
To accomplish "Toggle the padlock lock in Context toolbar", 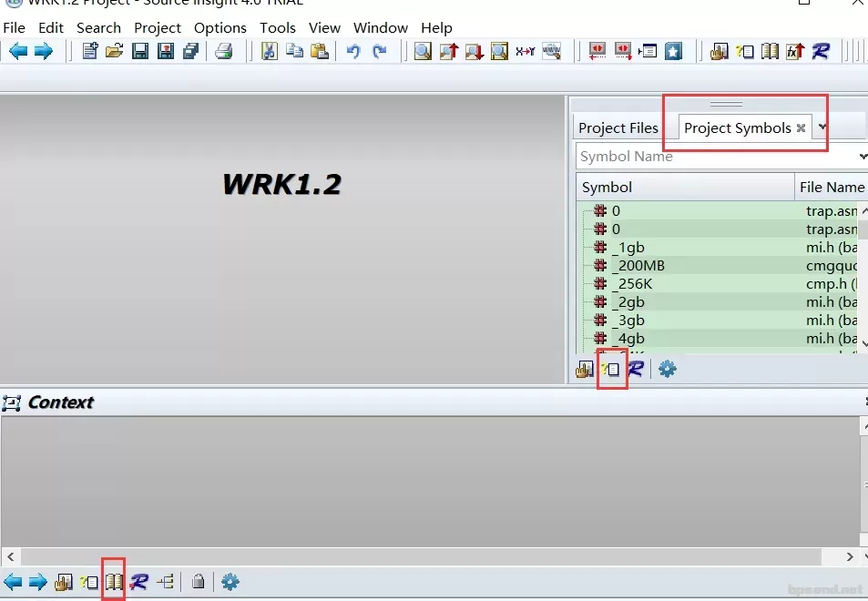I will 199,582.
